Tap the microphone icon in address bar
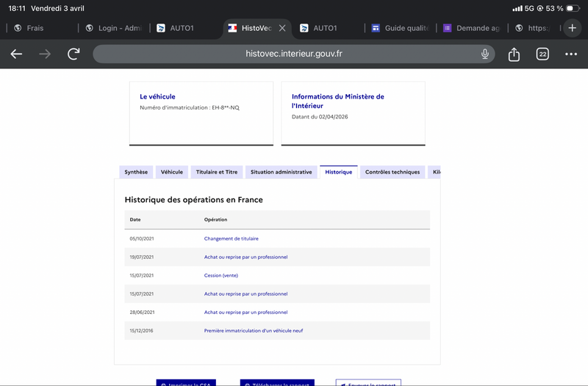 [485, 54]
